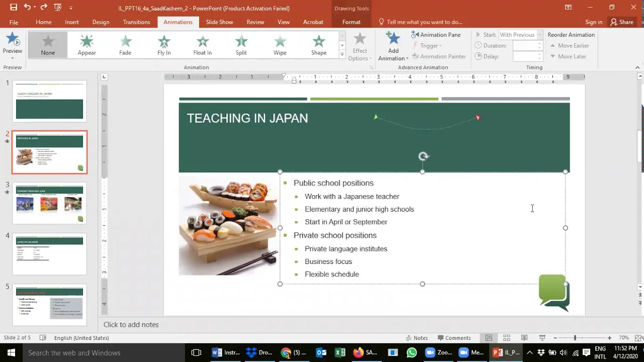Apply the Float In animation effect
Screen dimensions: 644x362
tap(203, 45)
